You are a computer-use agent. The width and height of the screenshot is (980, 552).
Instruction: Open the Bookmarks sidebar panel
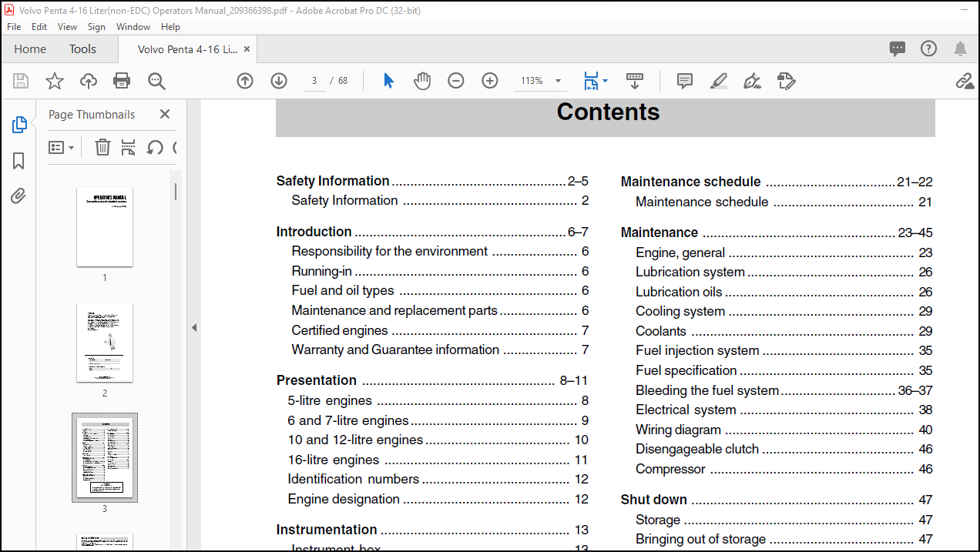[x=19, y=160]
